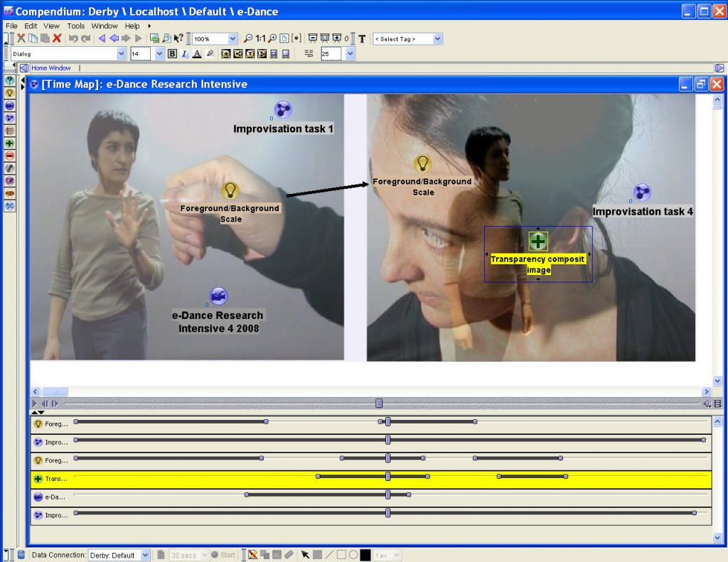Toggle Bold text formatting
The width and height of the screenshot is (728, 562).
click(172, 54)
